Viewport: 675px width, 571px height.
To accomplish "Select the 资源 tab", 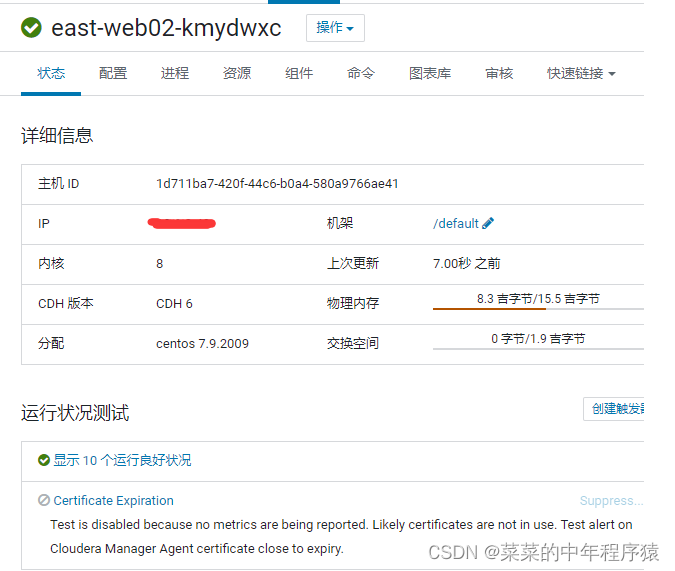I will click(237, 73).
